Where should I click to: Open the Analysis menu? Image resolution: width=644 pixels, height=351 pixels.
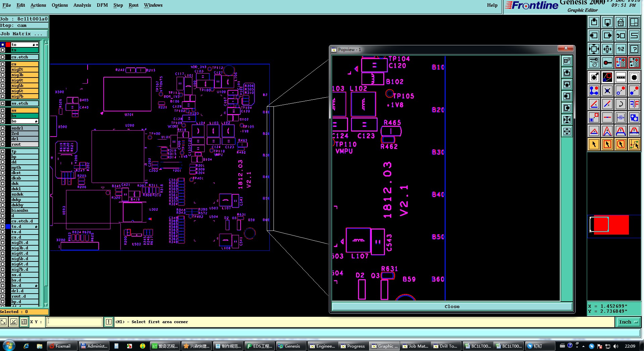[82, 5]
